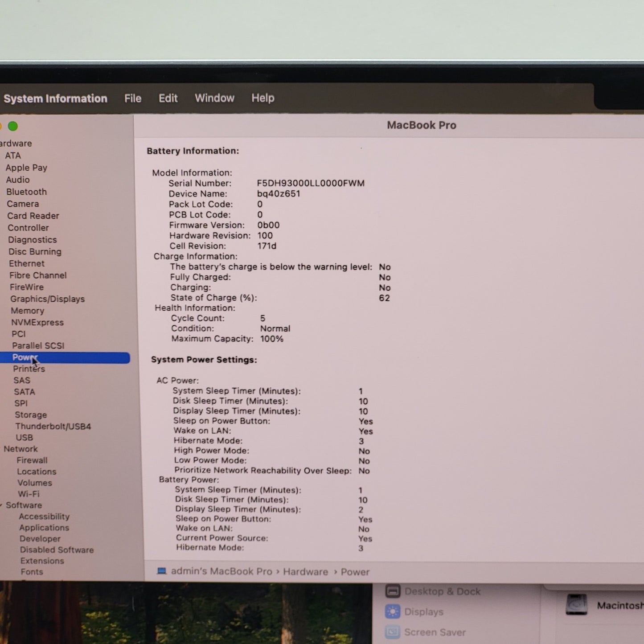Click the device name bq40z651
This screenshot has width=644, height=644.
279,194
